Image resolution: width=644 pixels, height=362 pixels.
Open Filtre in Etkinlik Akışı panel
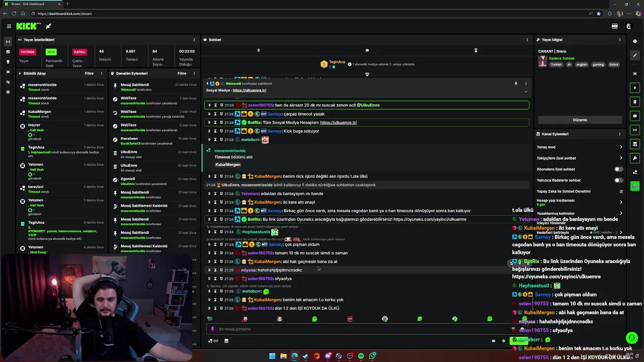pyautogui.click(x=89, y=73)
